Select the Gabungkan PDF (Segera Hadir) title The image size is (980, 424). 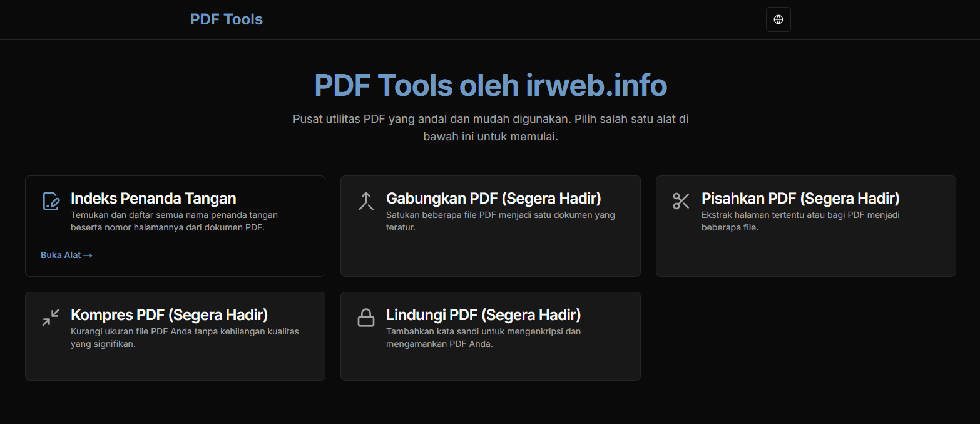(x=494, y=199)
